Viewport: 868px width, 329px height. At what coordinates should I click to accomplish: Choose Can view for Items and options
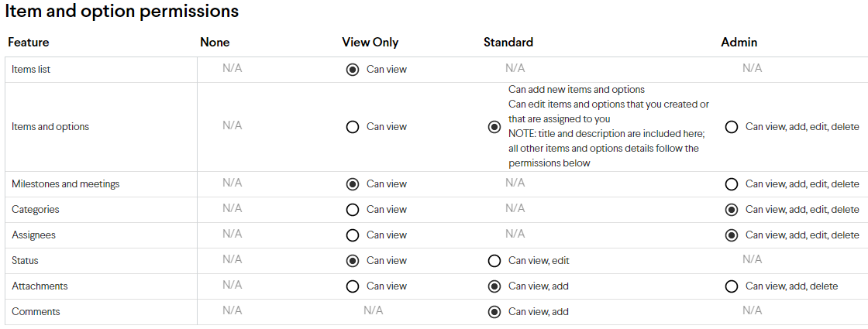click(x=352, y=127)
